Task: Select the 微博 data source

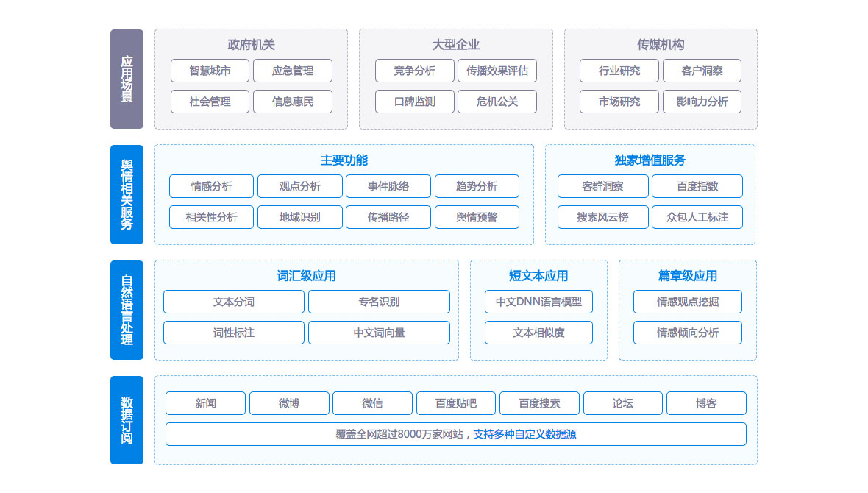Action: [x=289, y=403]
